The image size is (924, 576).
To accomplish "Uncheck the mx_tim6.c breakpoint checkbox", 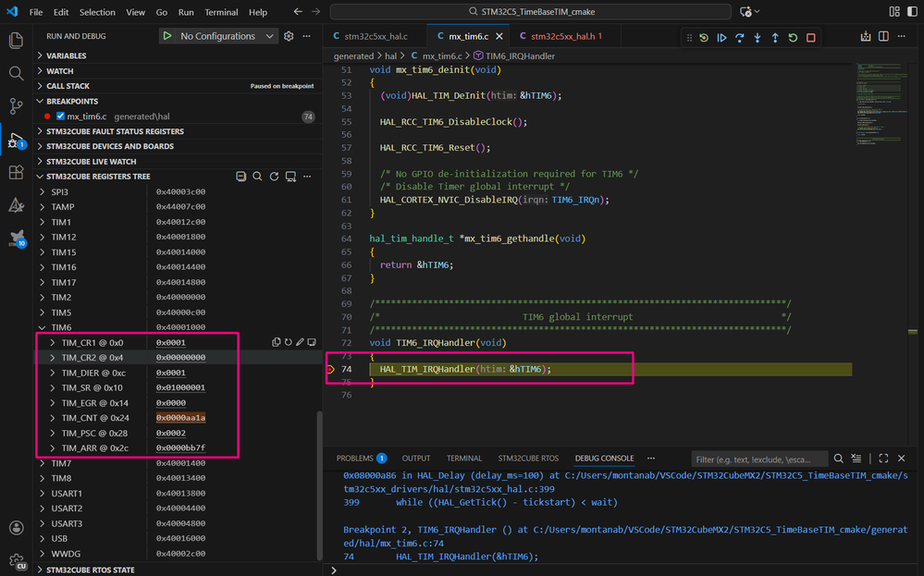I will [60, 116].
